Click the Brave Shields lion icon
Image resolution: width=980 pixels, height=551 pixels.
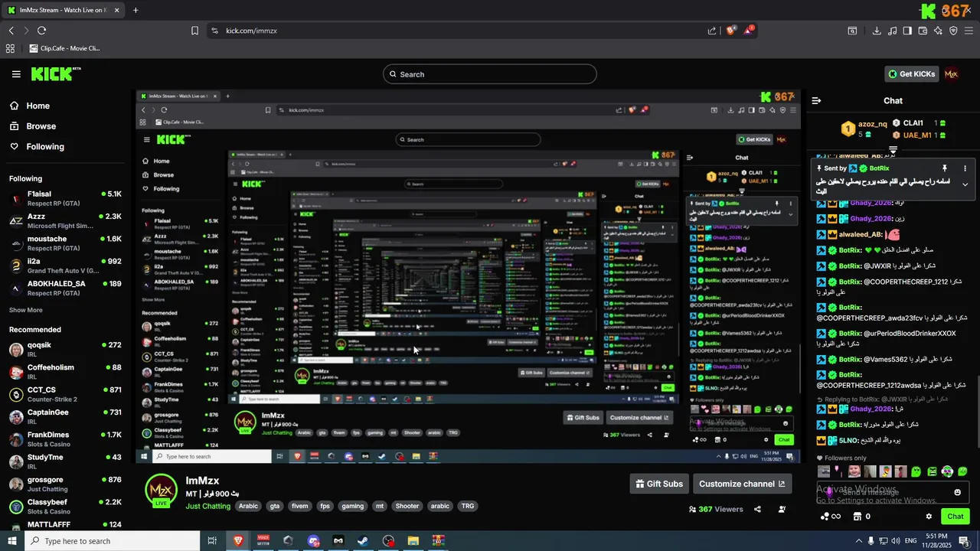tap(731, 31)
